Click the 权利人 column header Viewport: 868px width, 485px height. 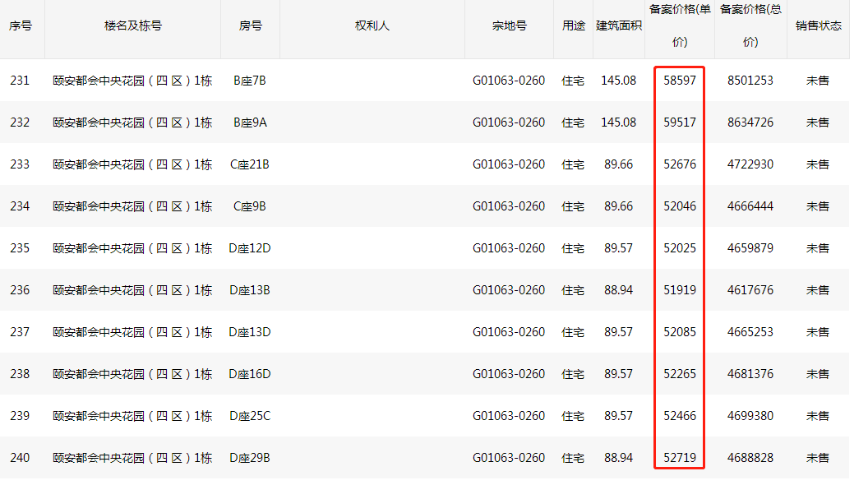[372, 26]
